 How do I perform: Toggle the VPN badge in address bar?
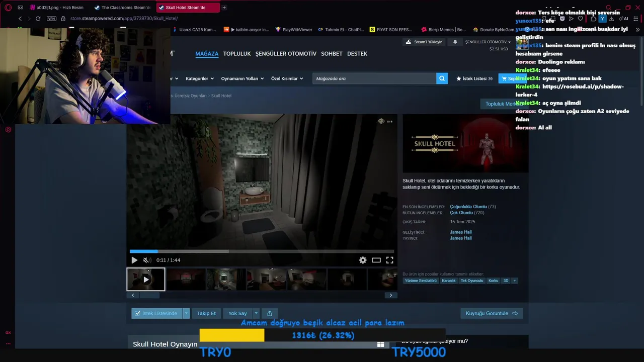[51, 19]
